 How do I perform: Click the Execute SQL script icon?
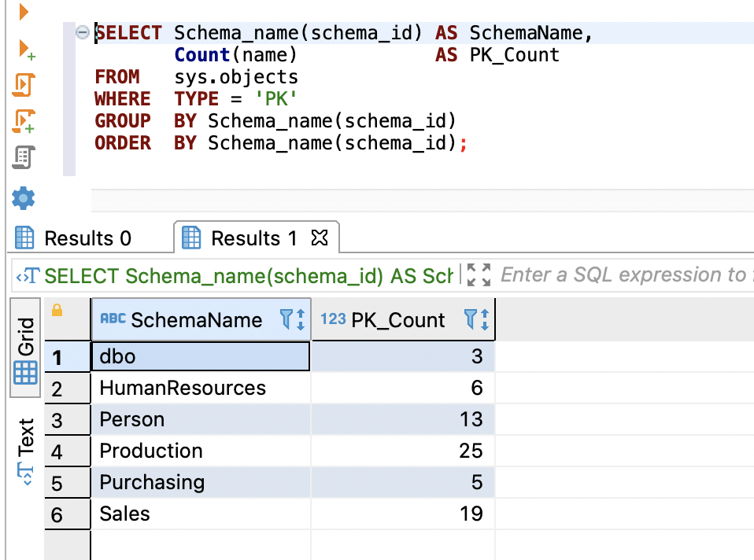[24, 84]
